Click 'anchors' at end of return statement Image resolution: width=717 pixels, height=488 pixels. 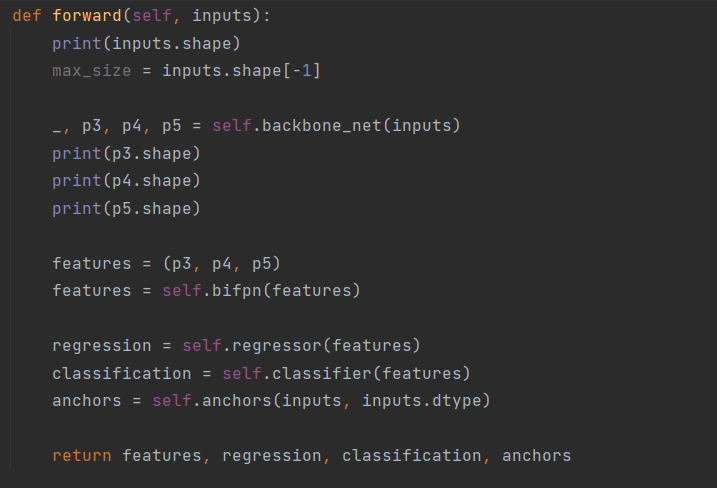pos(536,455)
